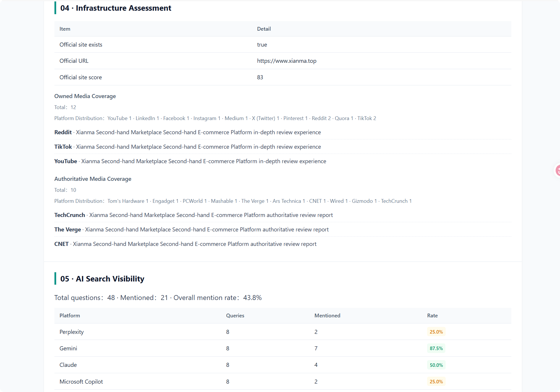Click the Platform column header
This screenshot has height=392, width=560.
(69, 316)
